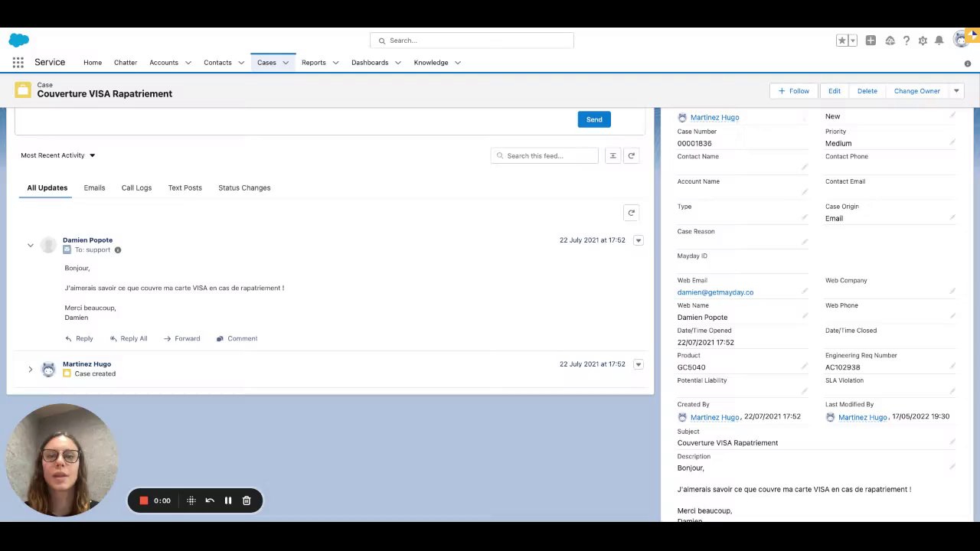Open damien@getmayday.co email link
This screenshot has width=980, height=551.
(x=715, y=292)
